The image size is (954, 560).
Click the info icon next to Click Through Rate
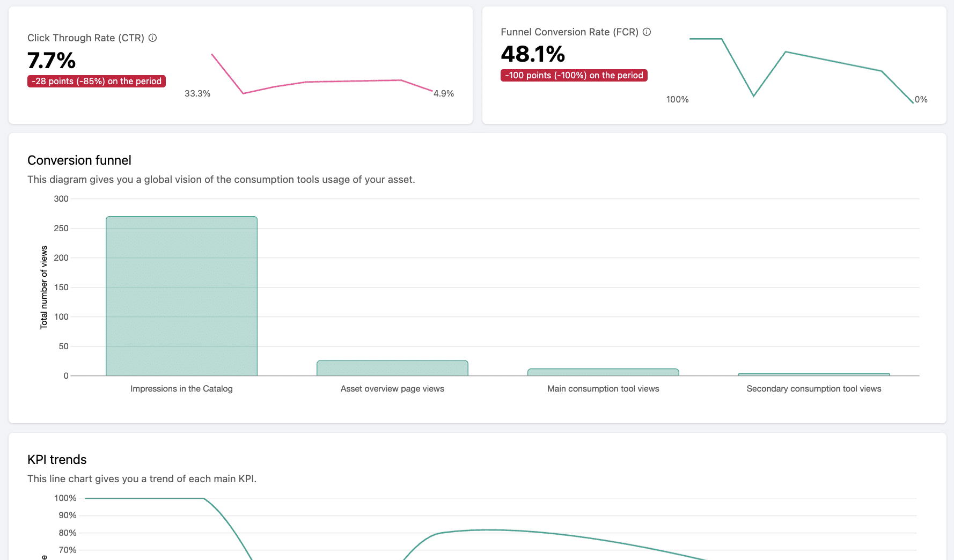(152, 38)
